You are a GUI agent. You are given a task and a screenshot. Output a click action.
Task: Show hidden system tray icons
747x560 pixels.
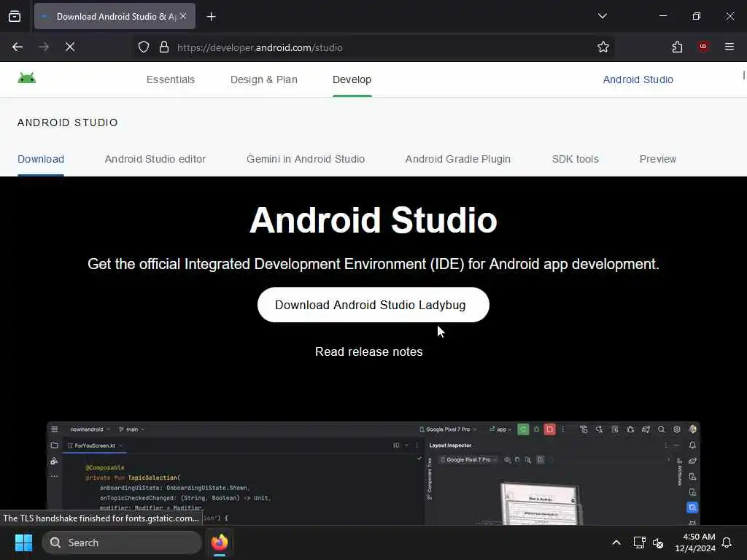click(616, 542)
